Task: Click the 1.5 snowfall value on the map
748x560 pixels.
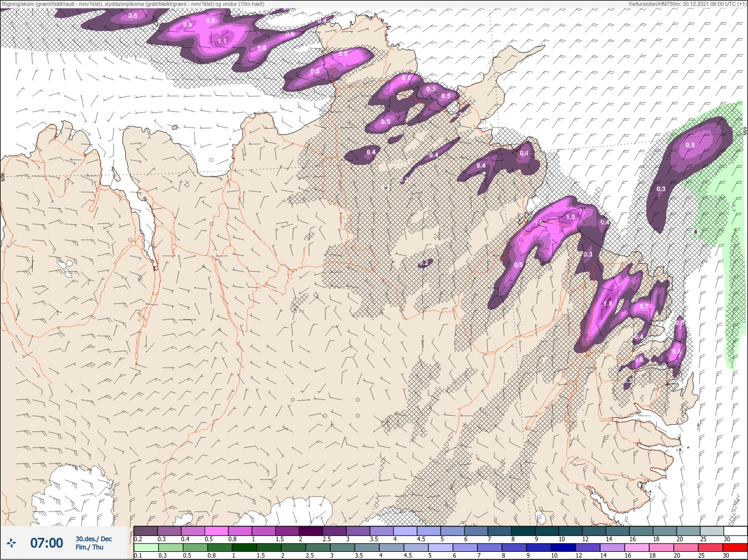Action: (x=571, y=217)
